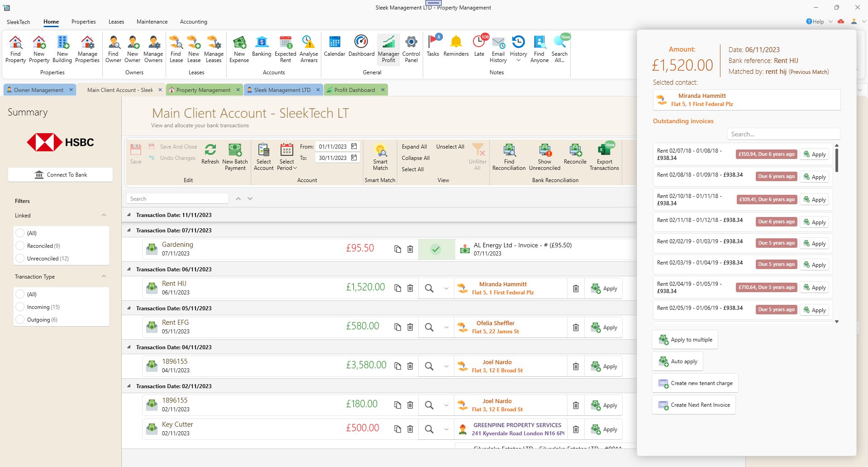
Task: Collapse Transaction Date 04/11/2023 group
Action: click(x=129, y=347)
